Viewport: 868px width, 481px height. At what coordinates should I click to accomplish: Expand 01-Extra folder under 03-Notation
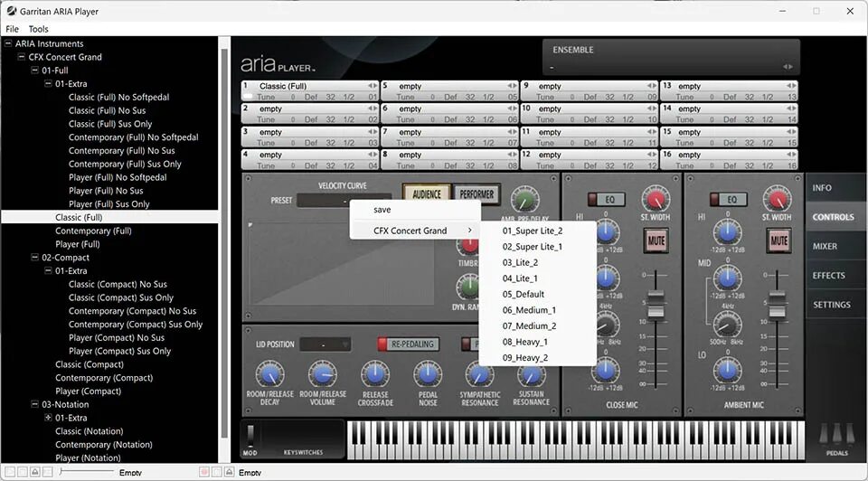click(48, 418)
